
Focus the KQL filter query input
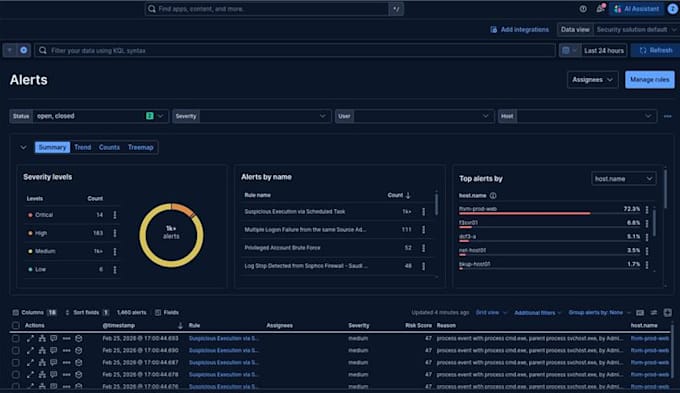click(295, 50)
